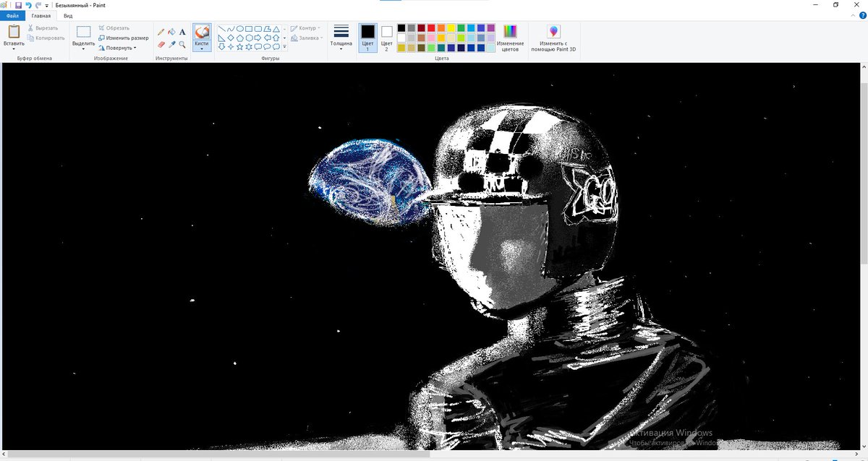Screen dimensions: 868x461
Task: Pick the green color swatch in top row
Action: point(461,28)
